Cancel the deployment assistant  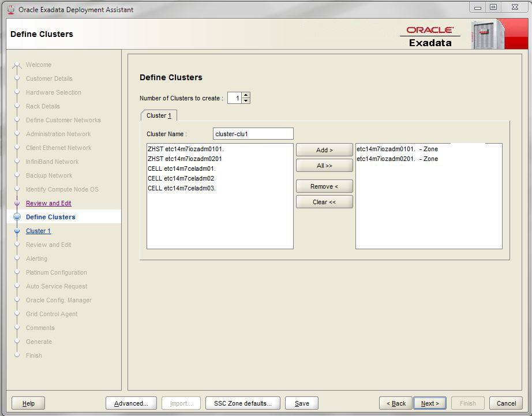(x=506, y=403)
